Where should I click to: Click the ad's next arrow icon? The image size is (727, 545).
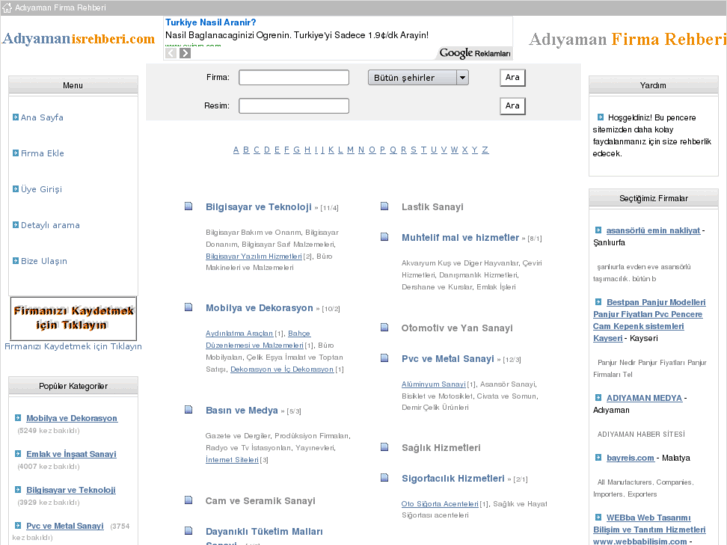tap(185, 53)
